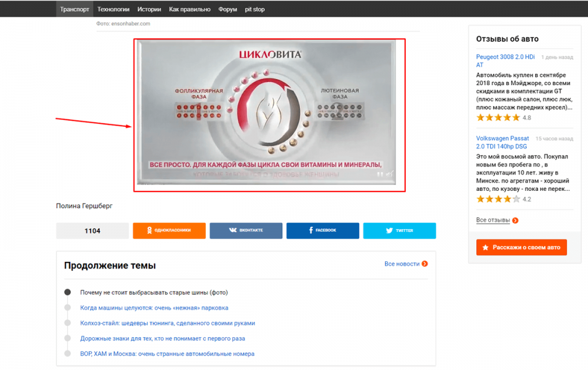Open the Peugeot 3008 2.0 HDi AT review
Viewport: 588px width, 370px height.
506,60
